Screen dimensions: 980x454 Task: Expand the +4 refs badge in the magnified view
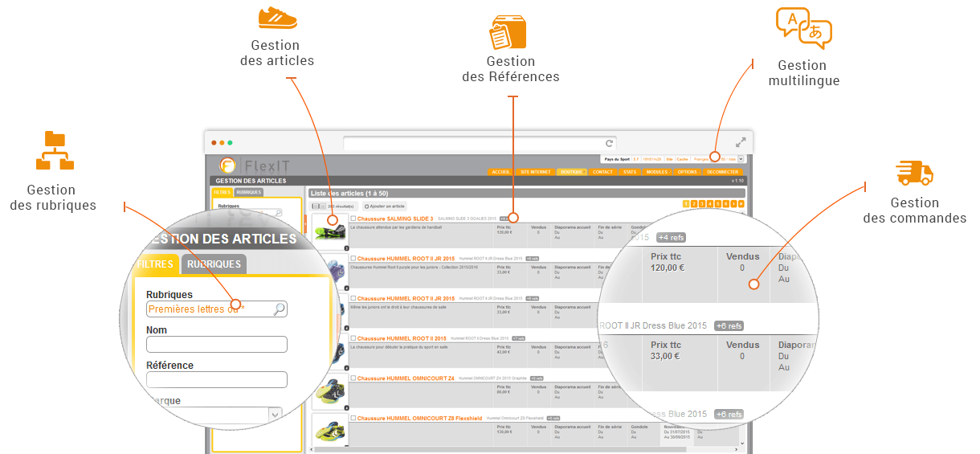pyautogui.click(x=671, y=237)
